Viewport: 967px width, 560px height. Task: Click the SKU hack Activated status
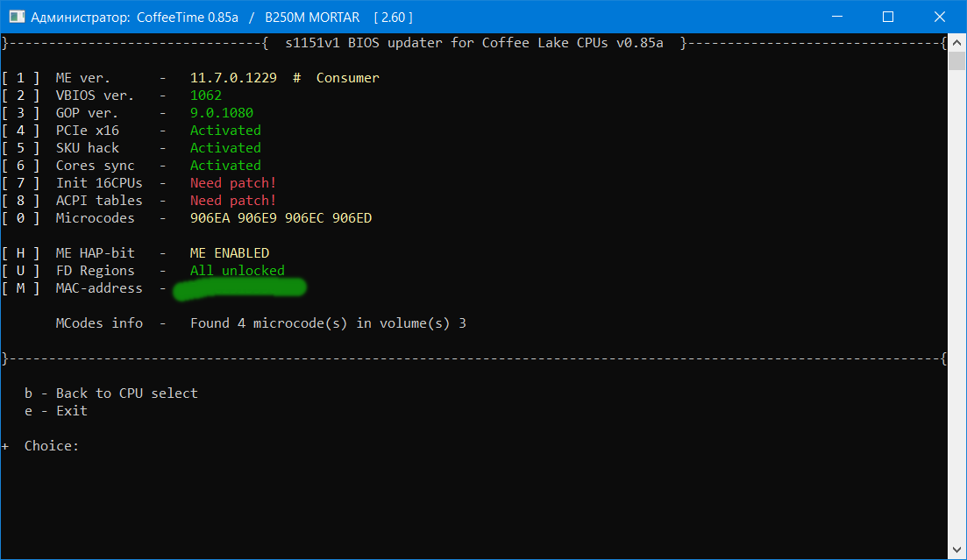click(225, 148)
